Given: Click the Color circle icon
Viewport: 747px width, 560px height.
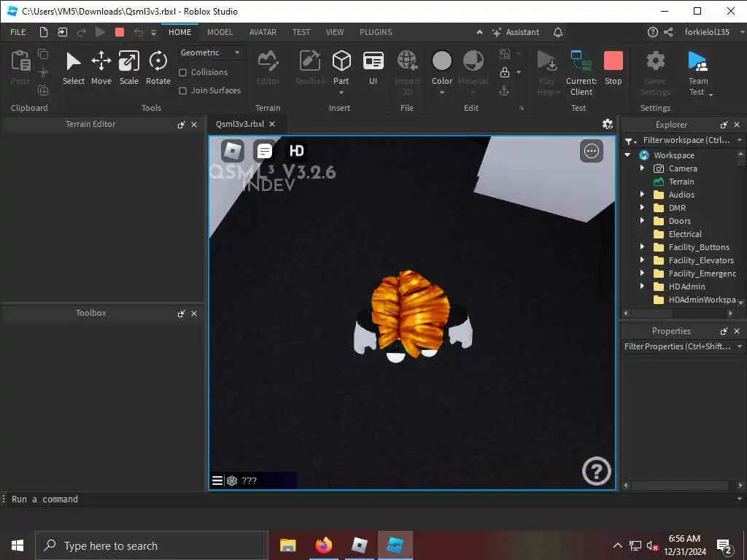Looking at the screenshot, I should point(441,61).
